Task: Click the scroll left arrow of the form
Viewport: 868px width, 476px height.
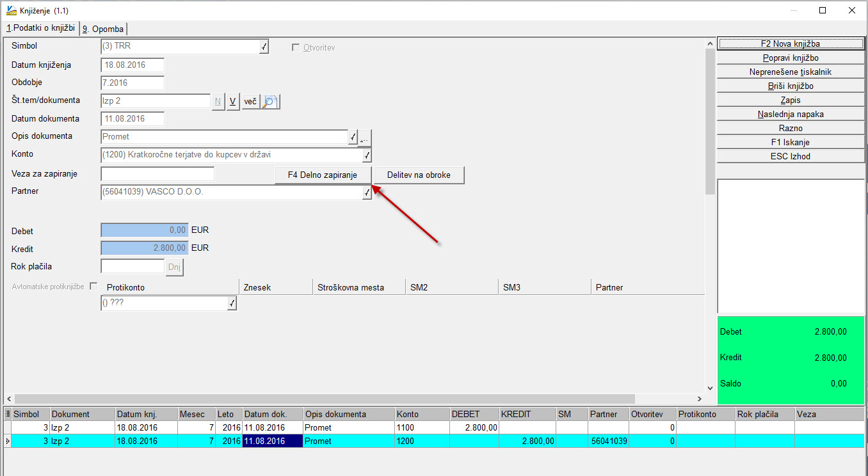Action: point(9,399)
